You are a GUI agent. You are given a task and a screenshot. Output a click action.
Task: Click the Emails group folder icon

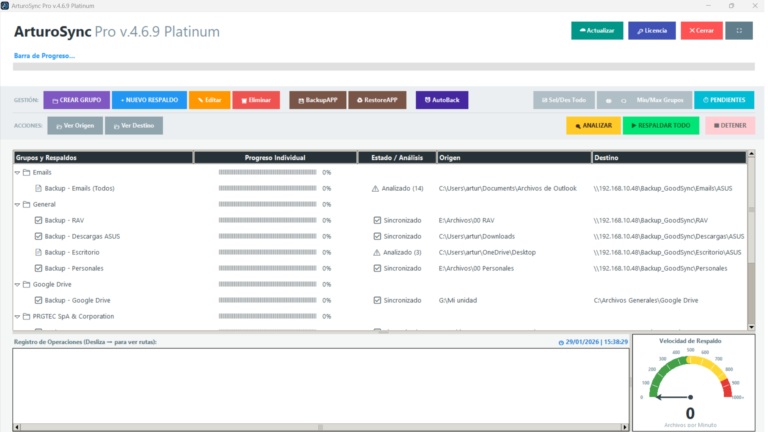point(27,172)
